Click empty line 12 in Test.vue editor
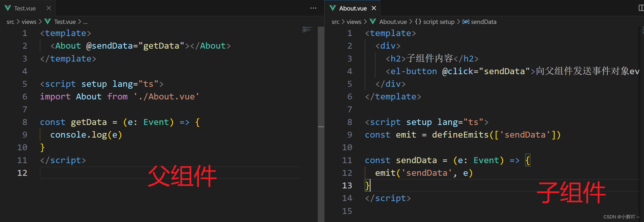Screen dimensions: 644x222 pyautogui.click(x=170, y=173)
